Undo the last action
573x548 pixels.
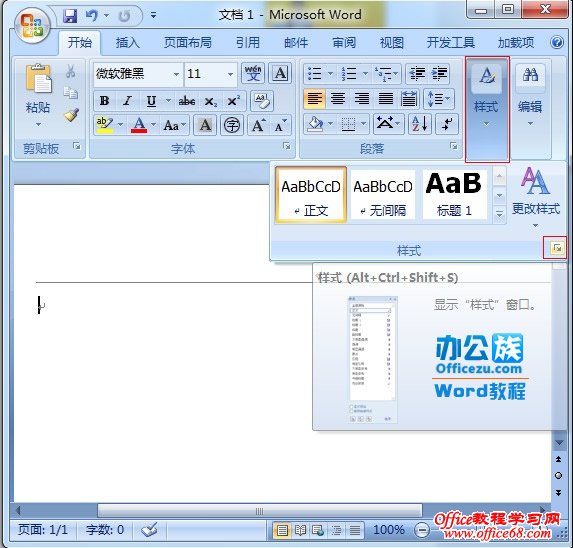point(91,16)
